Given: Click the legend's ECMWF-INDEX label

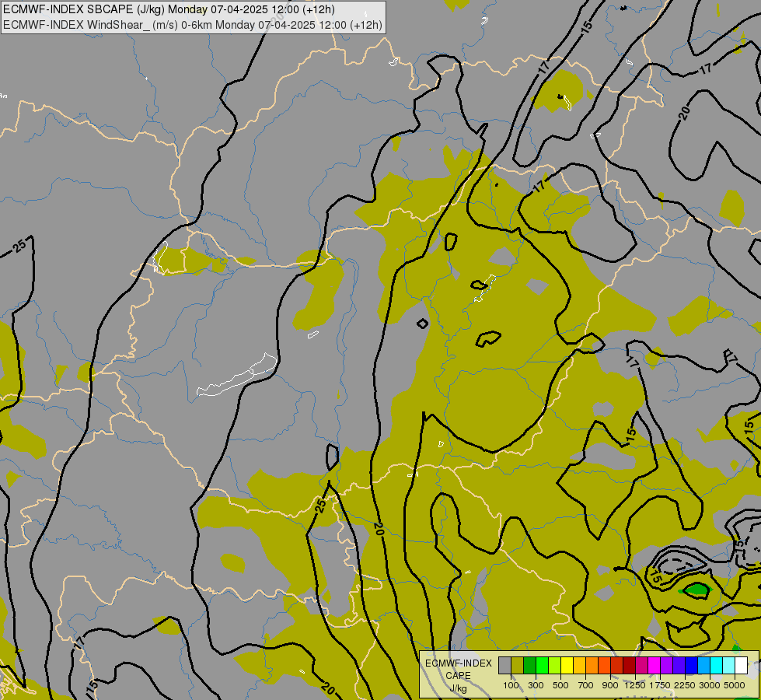Looking at the screenshot, I should coord(459,663).
